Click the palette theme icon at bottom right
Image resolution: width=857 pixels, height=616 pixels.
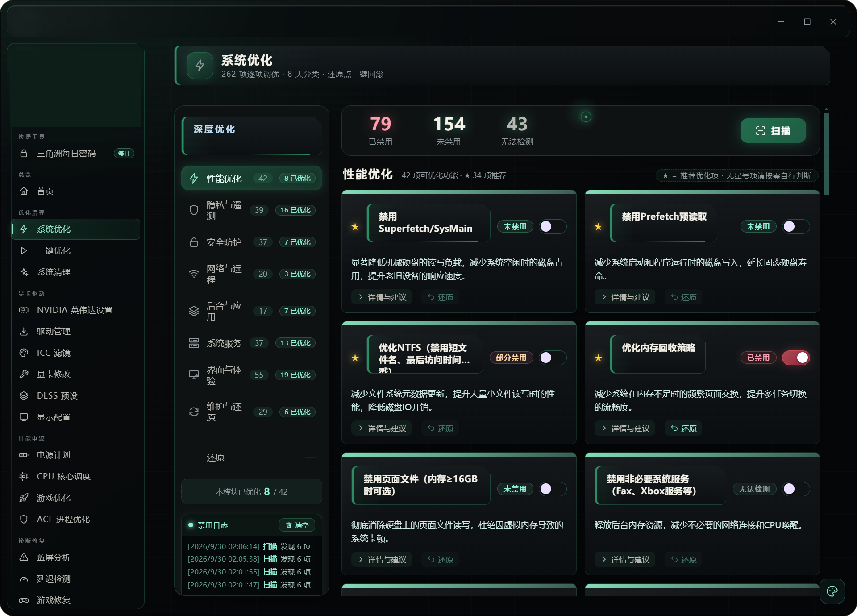point(832,591)
